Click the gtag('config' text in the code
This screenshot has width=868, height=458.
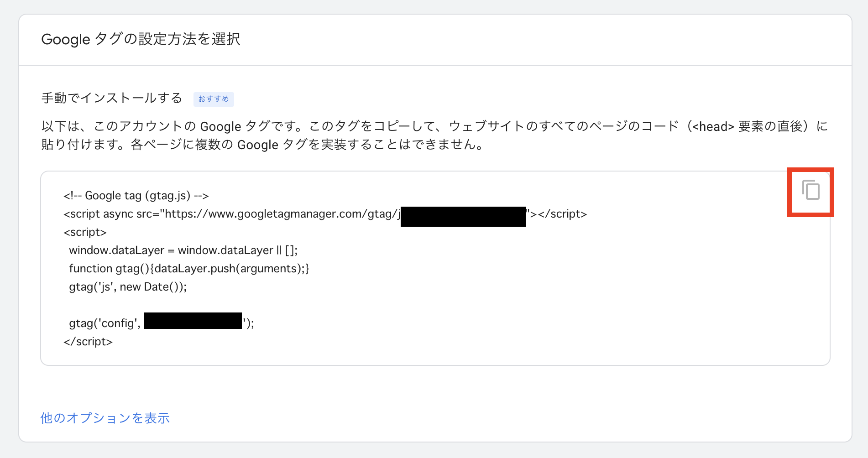pyautogui.click(x=105, y=323)
